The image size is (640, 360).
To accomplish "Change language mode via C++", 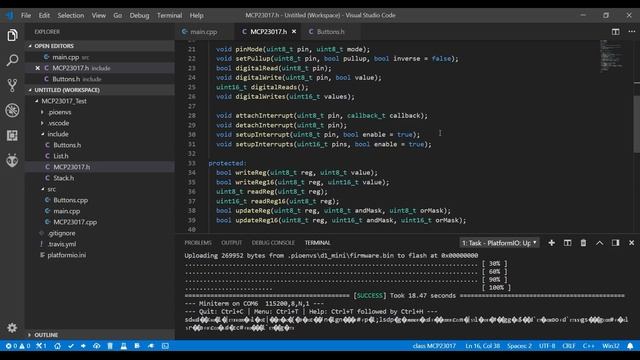I will coord(588,346).
